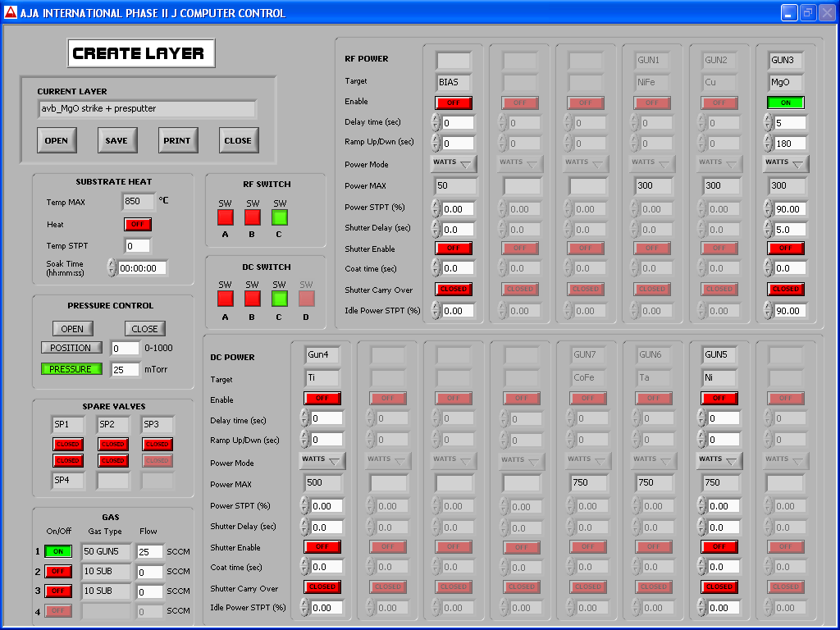Click the SP3 valve CLOSED indicator
Viewport: 840px width, 630px height.
point(157,444)
